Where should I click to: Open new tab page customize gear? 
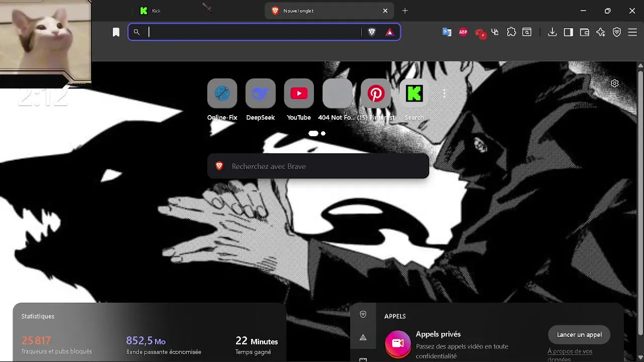point(614,83)
